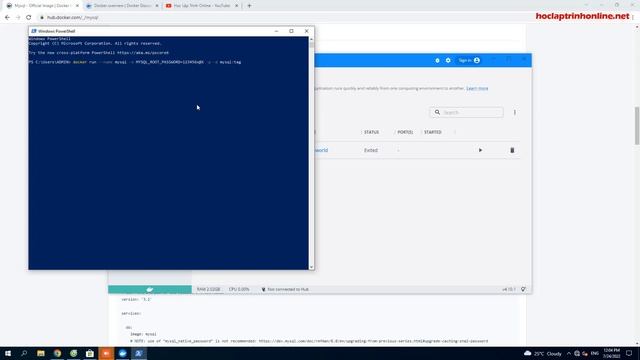Expand the system tray hidden icons
Viewport: 640px width, 360px height.
pyautogui.click(x=569, y=353)
